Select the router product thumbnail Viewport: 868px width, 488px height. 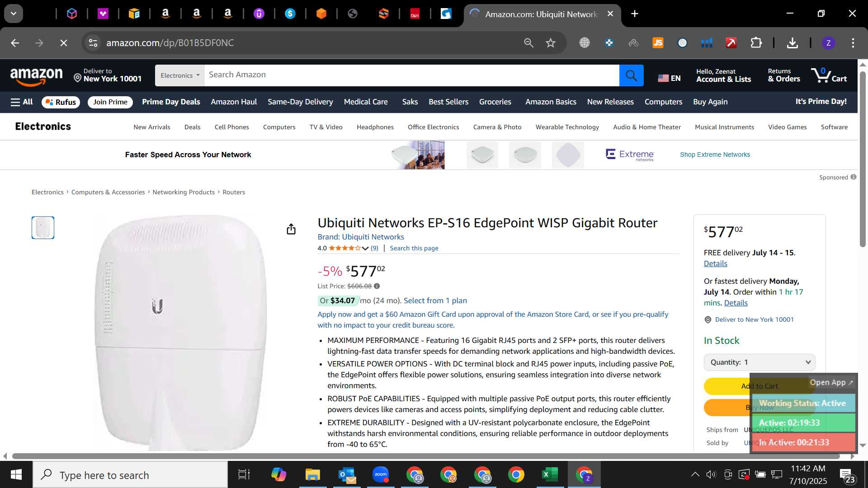click(43, 228)
